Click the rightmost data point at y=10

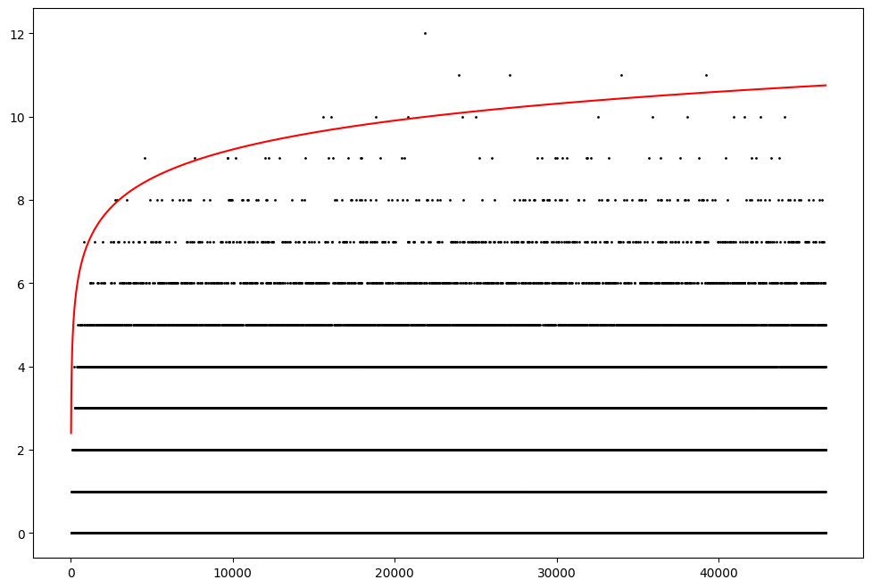(785, 117)
